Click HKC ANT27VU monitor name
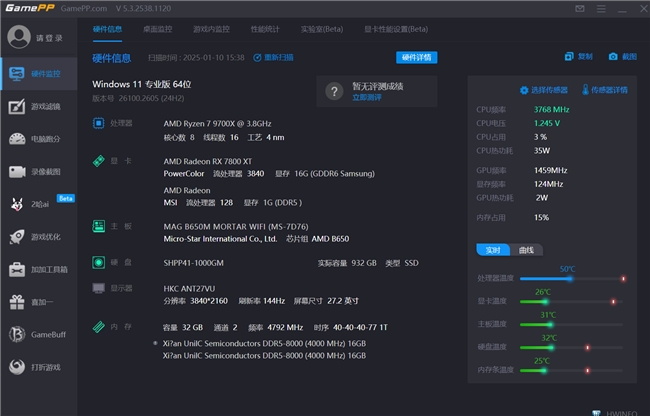The height and width of the screenshot is (416, 650). pyautogui.click(x=189, y=289)
